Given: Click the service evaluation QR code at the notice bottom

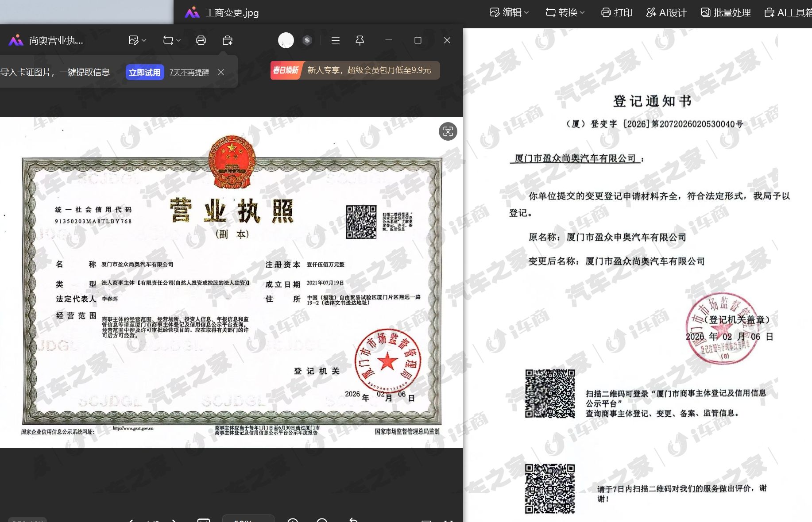Looking at the screenshot, I should 550,489.
